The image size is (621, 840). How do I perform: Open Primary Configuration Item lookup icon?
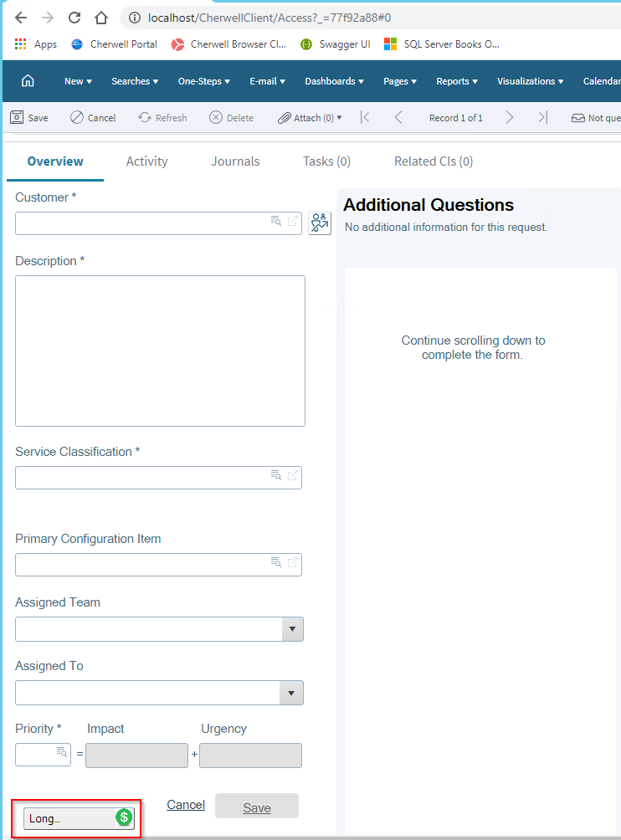[x=276, y=563]
